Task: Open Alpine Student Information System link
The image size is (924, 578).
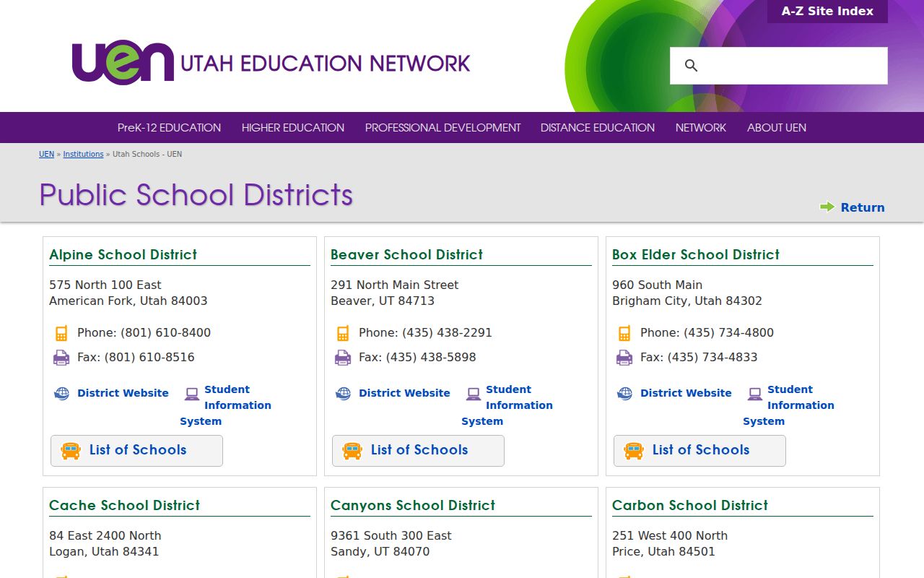Action: tap(226, 405)
